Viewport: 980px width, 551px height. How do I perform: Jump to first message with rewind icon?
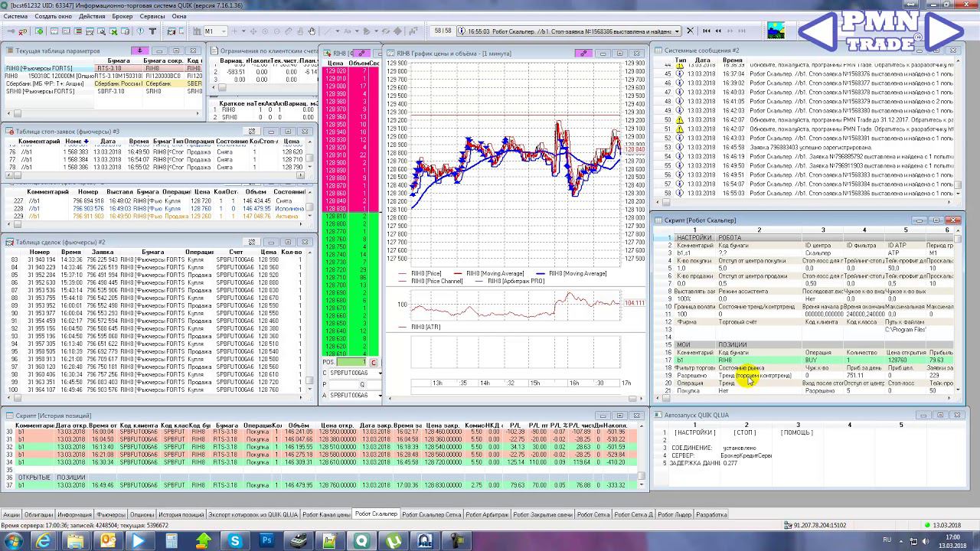(x=706, y=31)
